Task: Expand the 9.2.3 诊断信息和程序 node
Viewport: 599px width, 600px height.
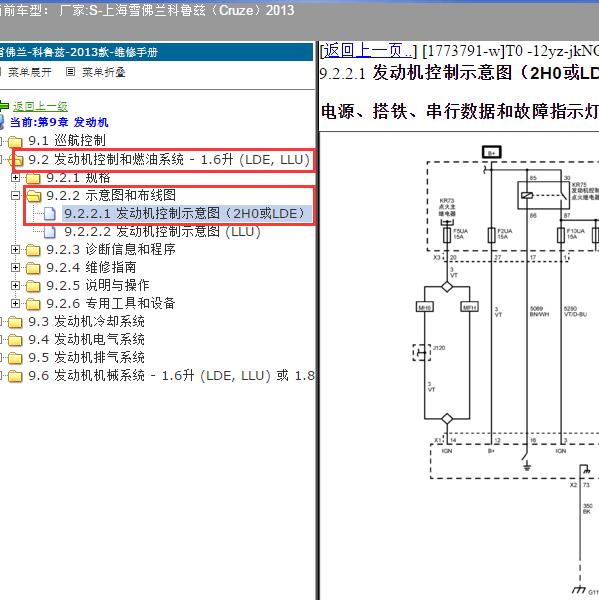Action: tap(15, 249)
